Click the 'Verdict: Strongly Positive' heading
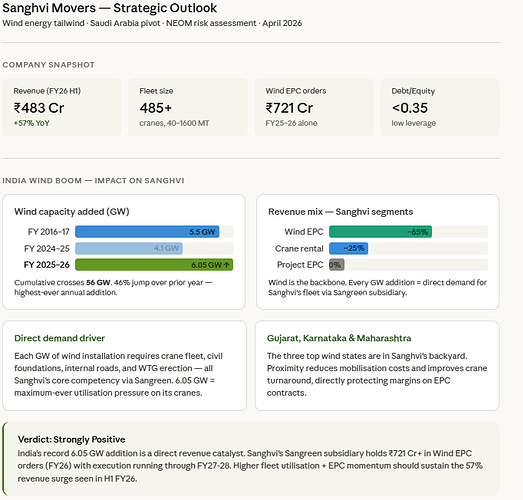This screenshot has height=500, width=523. pyautogui.click(x=71, y=440)
